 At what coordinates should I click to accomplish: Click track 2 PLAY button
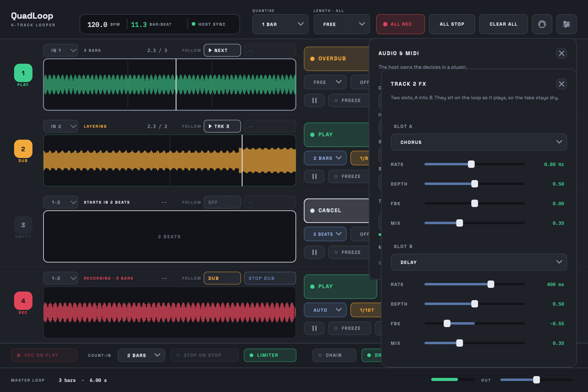point(337,135)
